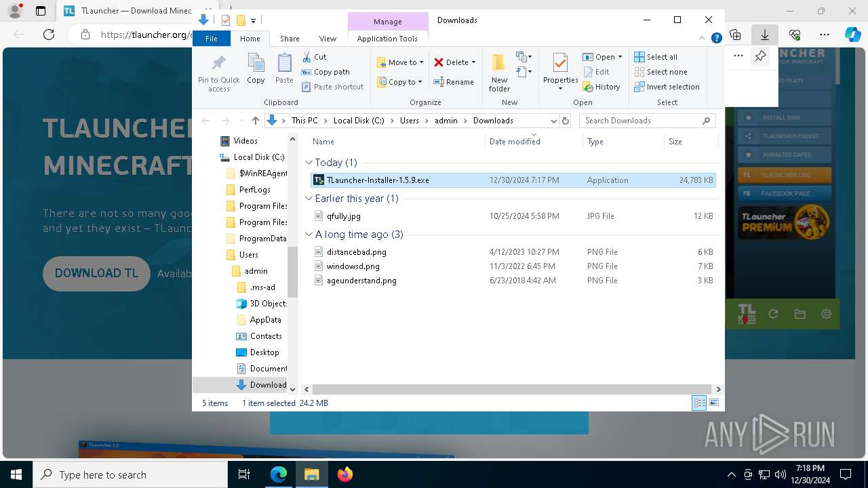Click Select none in ribbon
Image resolution: width=868 pixels, height=488 pixels.
[x=660, y=72]
